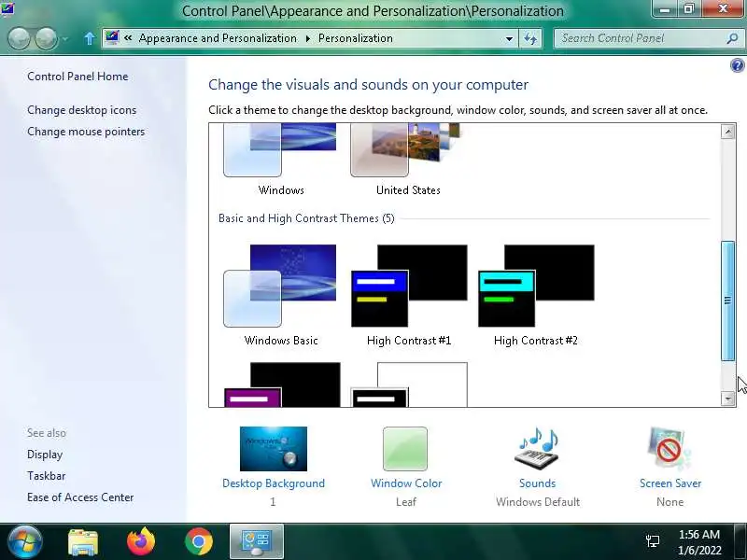
Task: Click the Control Panel taskbar button
Action: pos(257,541)
